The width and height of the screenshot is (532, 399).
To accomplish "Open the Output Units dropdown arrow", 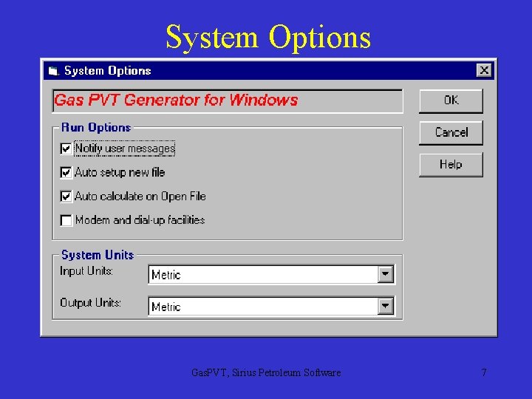I will tap(386, 306).
